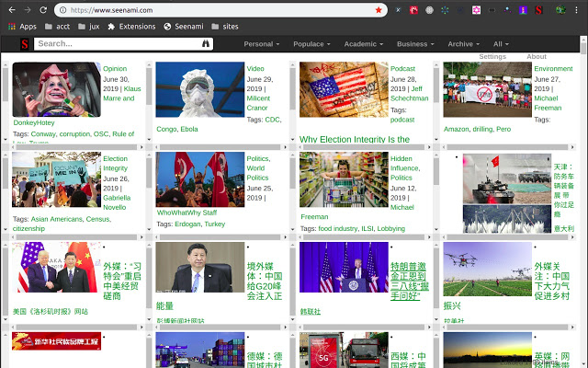View site information icon in address bar

[63, 10]
